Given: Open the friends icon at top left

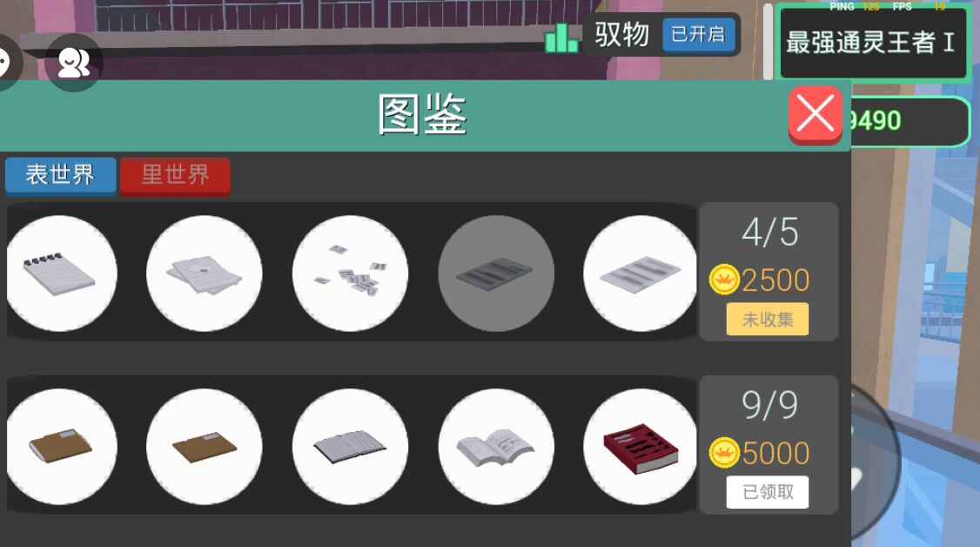Looking at the screenshot, I should (x=74, y=63).
